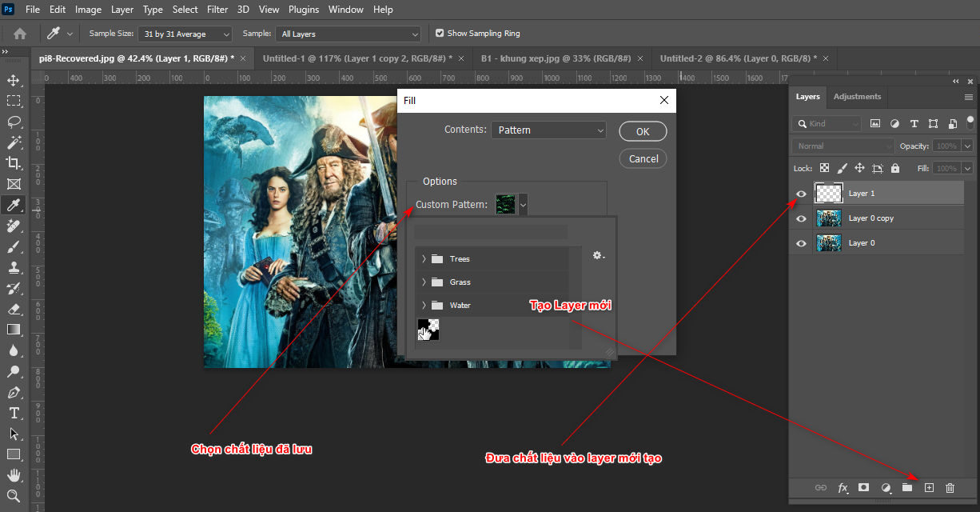Screen dimensions: 980x512
Task: Select the saved custom pattern thumbnail
Action: pyautogui.click(x=428, y=329)
